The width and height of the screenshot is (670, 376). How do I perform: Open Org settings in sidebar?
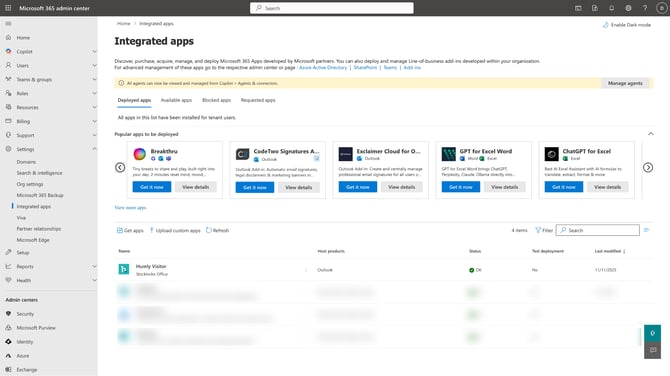[x=30, y=184]
